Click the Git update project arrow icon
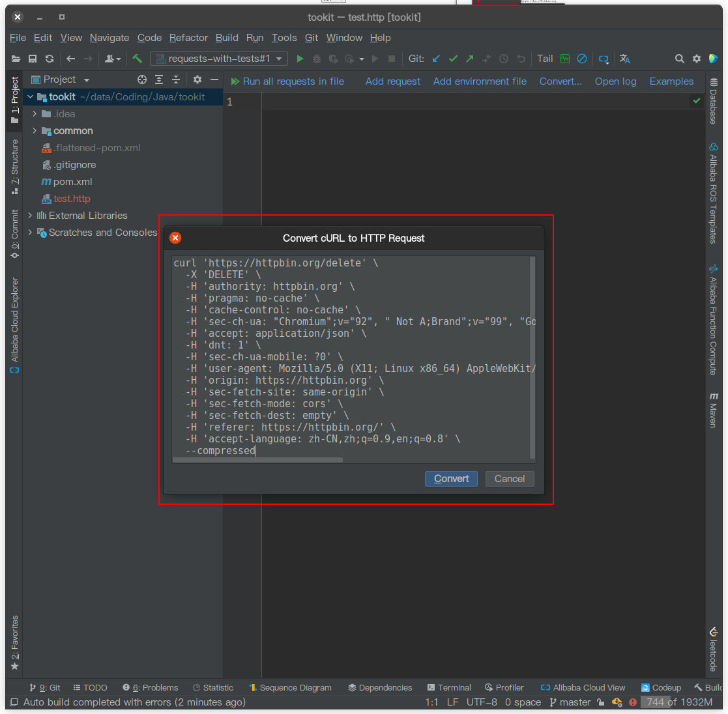728x714 pixels. coord(436,59)
